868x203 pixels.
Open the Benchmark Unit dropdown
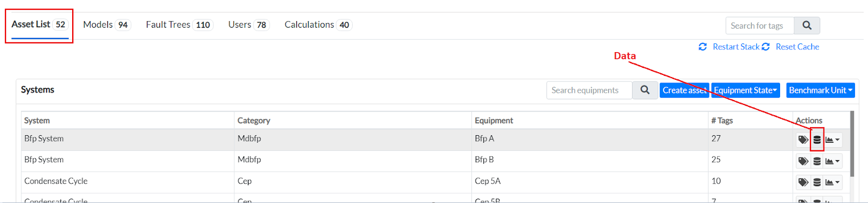(820, 90)
